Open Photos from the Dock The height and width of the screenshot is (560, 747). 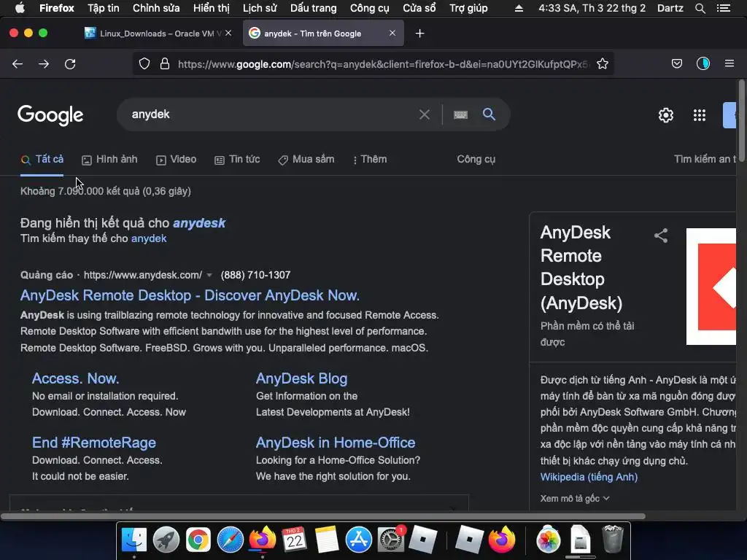coord(548,540)
